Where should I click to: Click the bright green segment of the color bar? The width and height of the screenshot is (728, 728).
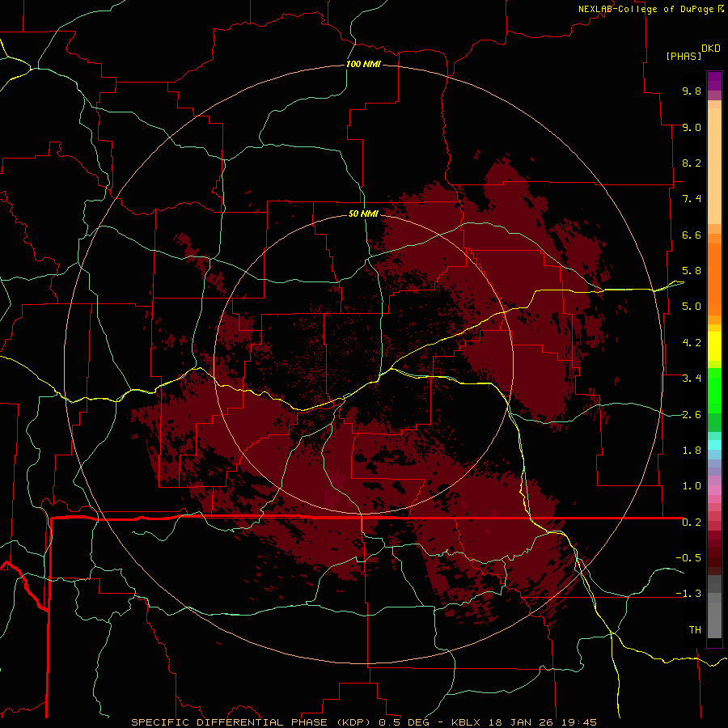click(714, 390)
